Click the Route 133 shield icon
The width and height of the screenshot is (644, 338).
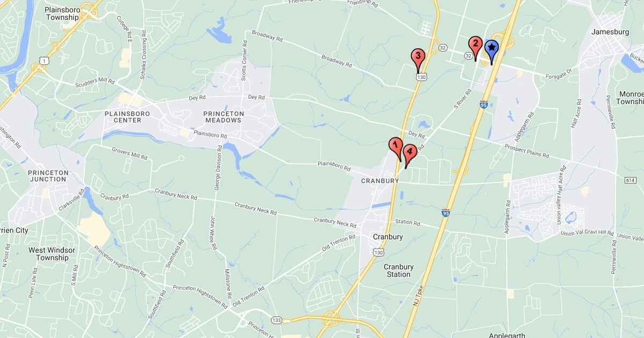pyautogui.click(x=277, y=320)
